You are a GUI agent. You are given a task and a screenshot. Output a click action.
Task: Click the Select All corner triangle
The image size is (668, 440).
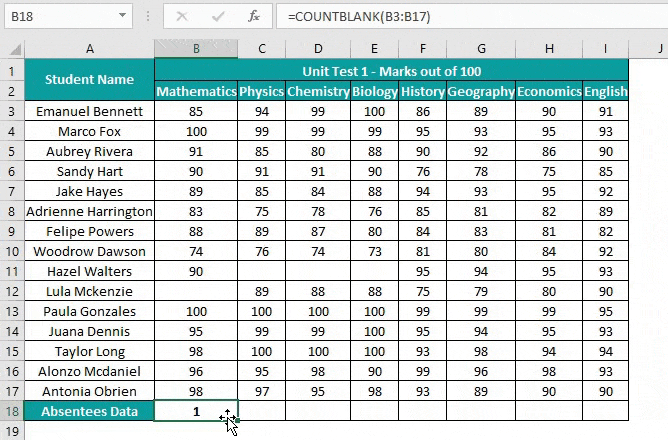(15, 50)
